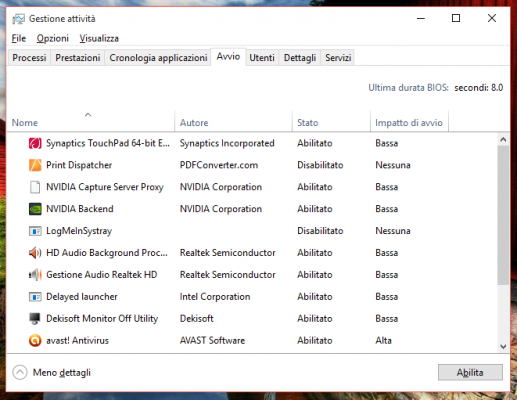
Task: Click Disabilitato status for Print Dispatcher
Action: click(x=320, y=165)
